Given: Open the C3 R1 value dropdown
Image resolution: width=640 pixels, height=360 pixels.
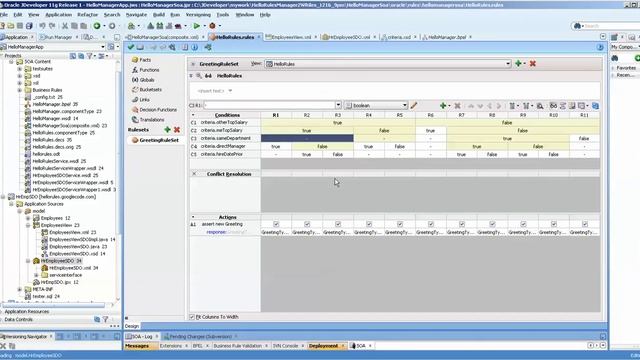Looking at the screenshot, I should tap(338, 105).
